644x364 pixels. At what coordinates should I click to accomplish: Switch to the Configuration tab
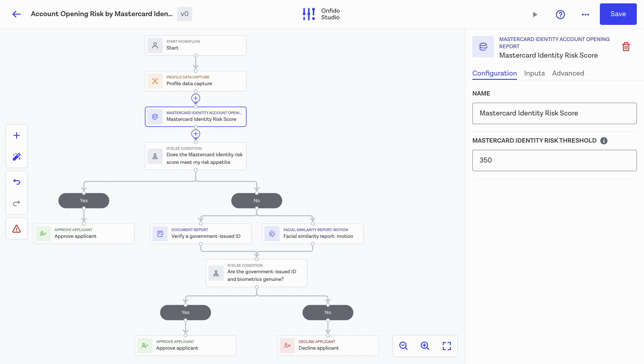[x=494, y=73]
